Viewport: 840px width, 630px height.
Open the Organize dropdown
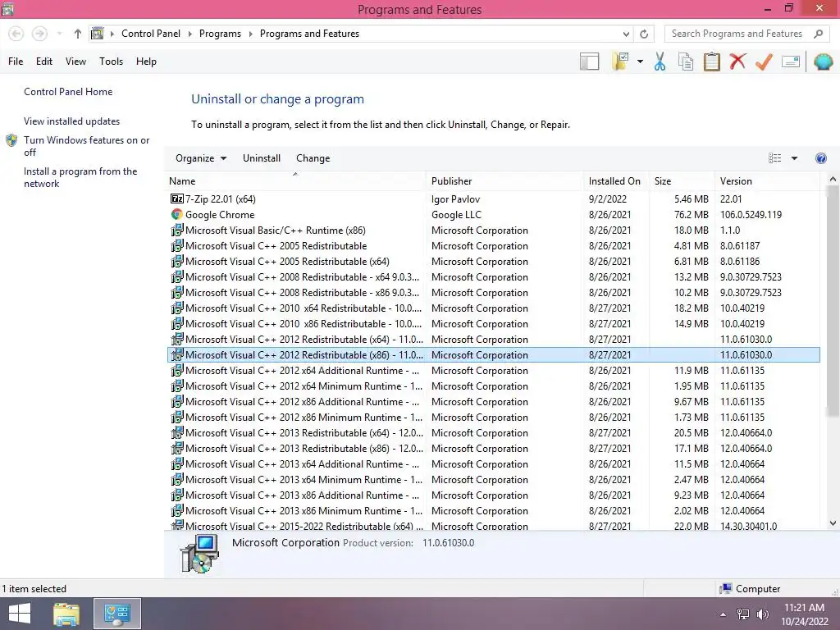point(201,158)
